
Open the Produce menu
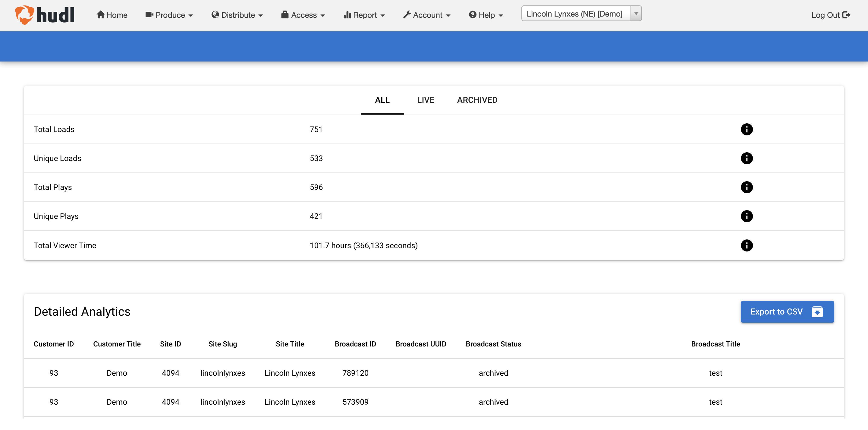pos(169,15)
